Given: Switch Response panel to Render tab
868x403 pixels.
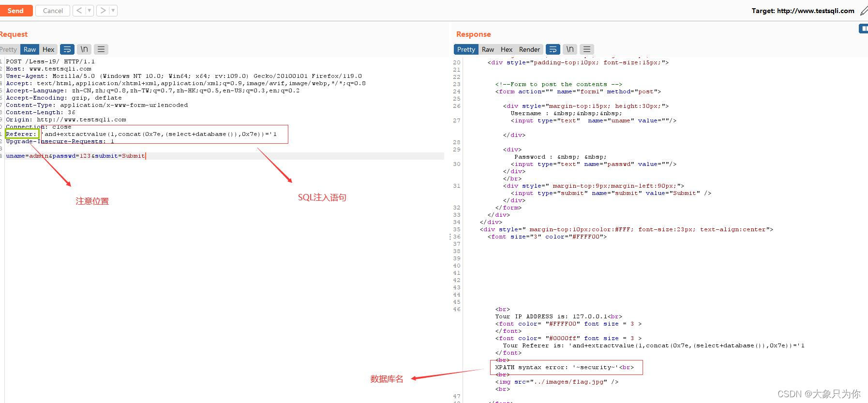Looking at the screenshot, I should click(x=529, y=49).
